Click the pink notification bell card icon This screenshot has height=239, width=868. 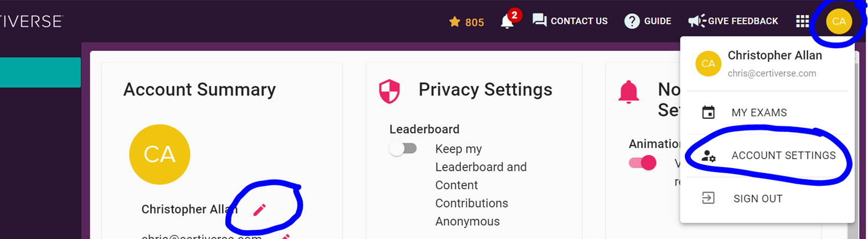(628, 92)
